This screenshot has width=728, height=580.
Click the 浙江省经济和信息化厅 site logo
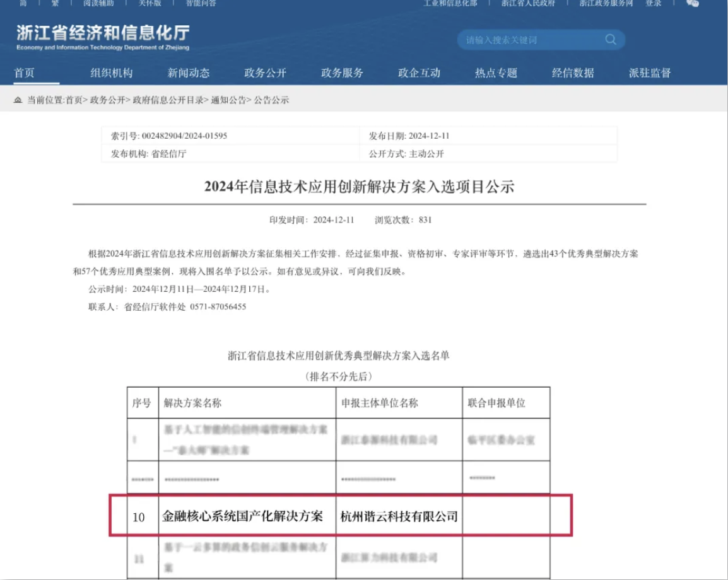point(103,37)
